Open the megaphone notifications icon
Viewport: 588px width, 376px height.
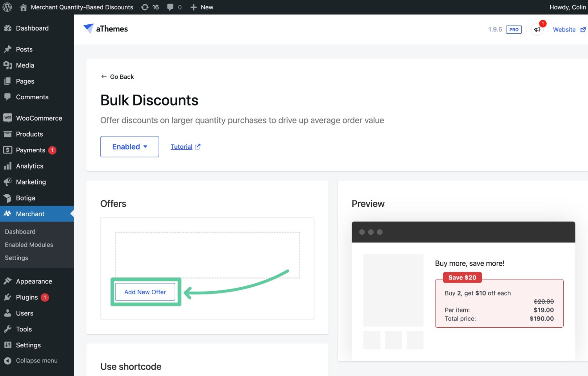[x=537, y=29]
